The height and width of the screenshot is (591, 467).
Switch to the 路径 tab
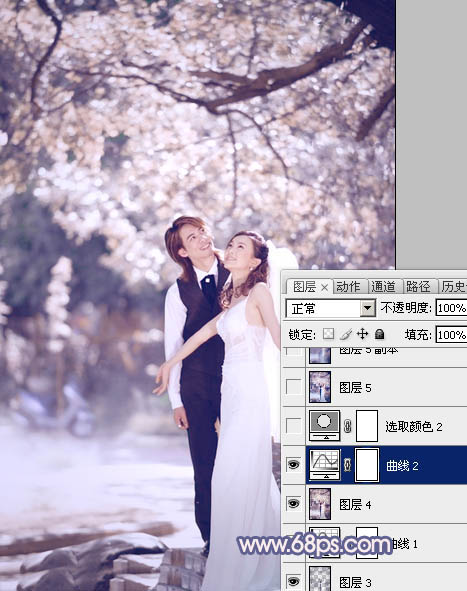[x=418, y=287]
